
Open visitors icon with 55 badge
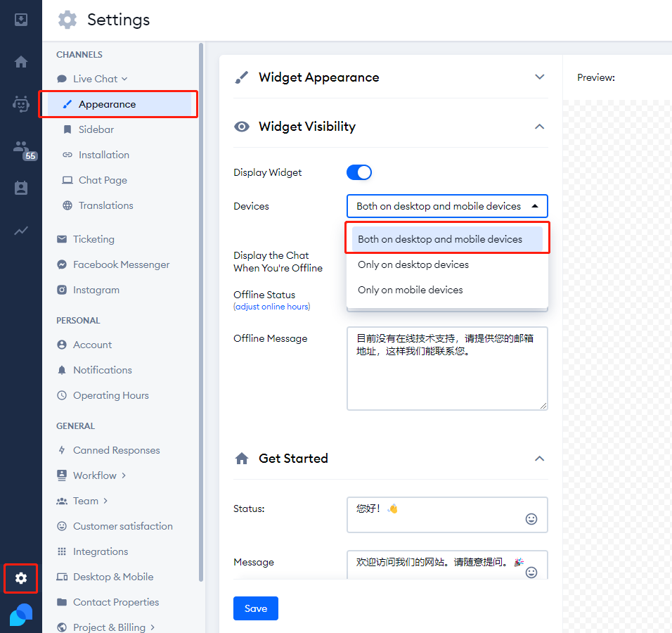(22, 148)
